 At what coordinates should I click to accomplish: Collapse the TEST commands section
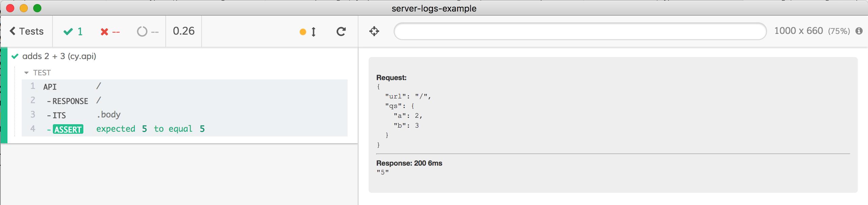(x=37, y=73)
